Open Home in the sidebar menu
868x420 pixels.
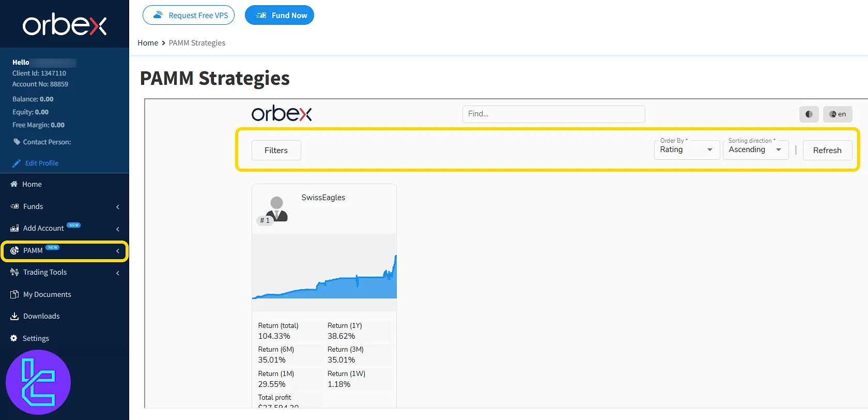point(65,184)
